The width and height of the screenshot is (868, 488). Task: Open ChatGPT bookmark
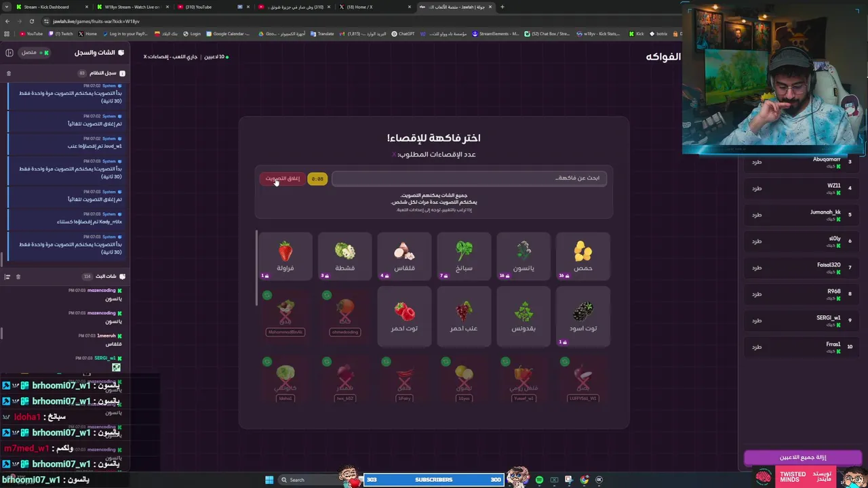(x=403, y=34)
